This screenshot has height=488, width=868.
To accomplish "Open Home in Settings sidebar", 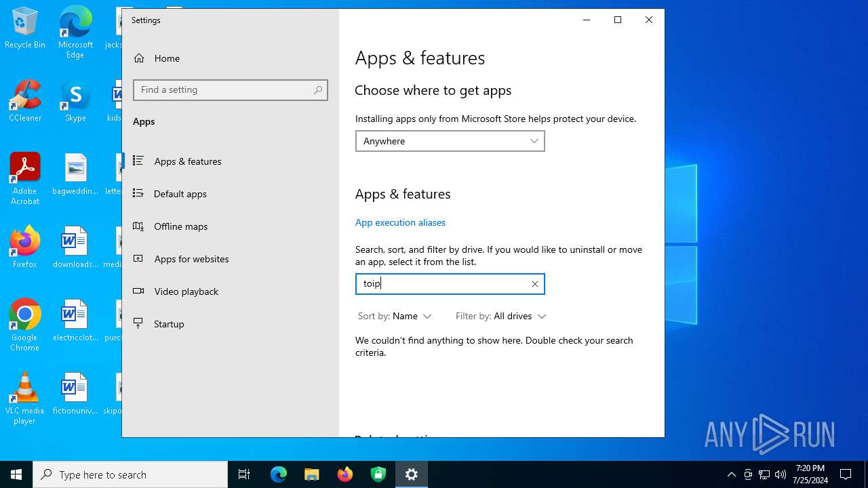I will coord(231,58).
